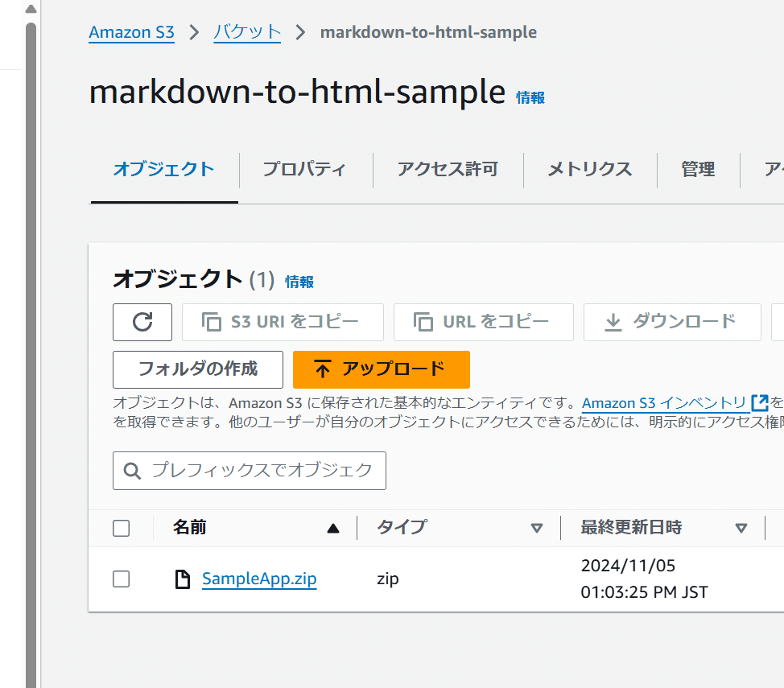Open the SampleApp.zip object link

[259, 579]
